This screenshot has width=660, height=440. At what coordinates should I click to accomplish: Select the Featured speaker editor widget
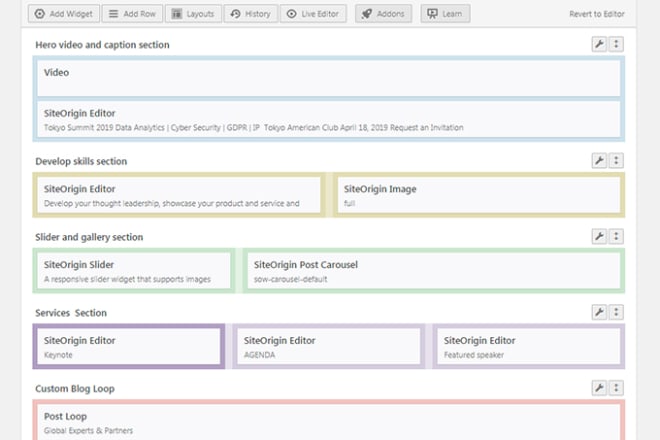(529, 347)
